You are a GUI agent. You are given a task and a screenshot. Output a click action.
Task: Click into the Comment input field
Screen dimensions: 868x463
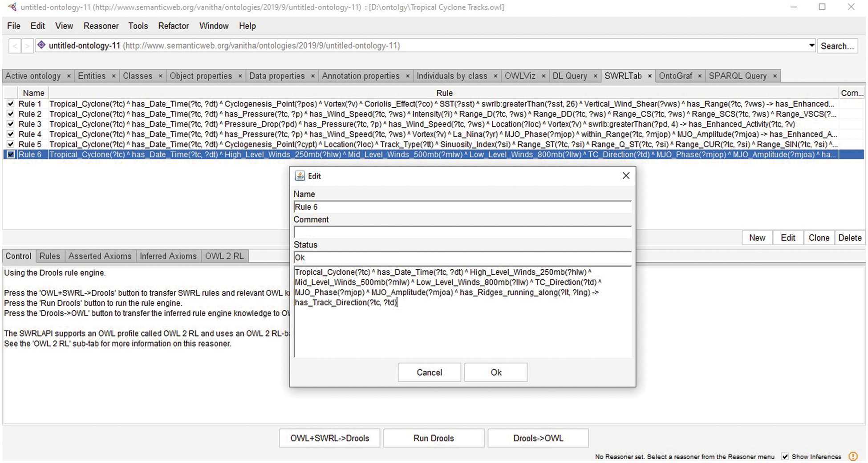[x=462, y=232]
